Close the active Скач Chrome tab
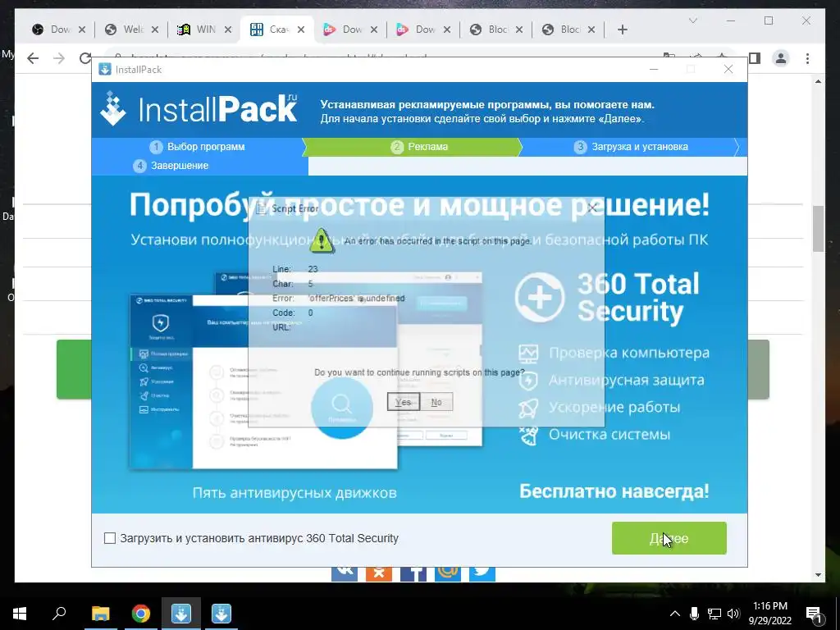Screen dimensions: 840x630 [301, 30]
